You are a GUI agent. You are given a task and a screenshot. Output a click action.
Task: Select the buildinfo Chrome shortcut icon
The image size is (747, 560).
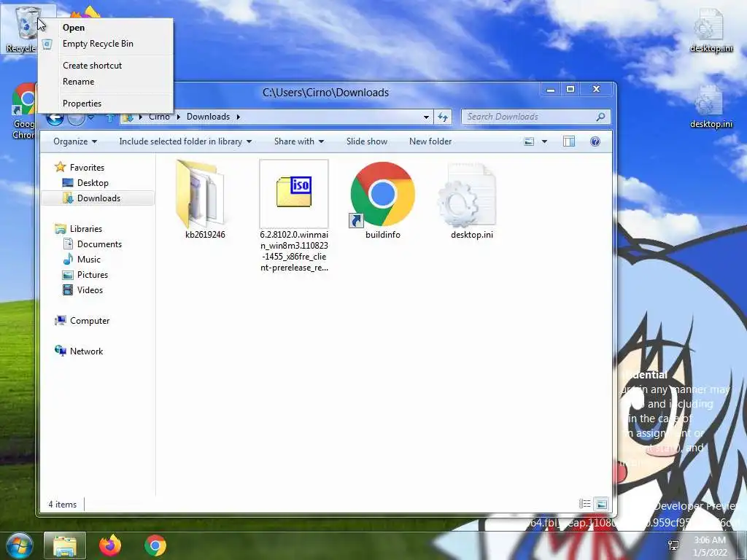382,194
